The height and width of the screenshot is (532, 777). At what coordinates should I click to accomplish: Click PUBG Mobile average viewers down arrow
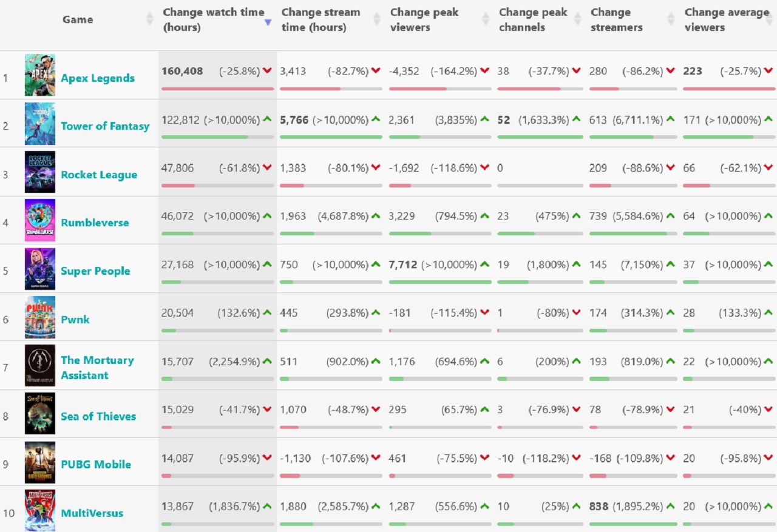point(769,458)
